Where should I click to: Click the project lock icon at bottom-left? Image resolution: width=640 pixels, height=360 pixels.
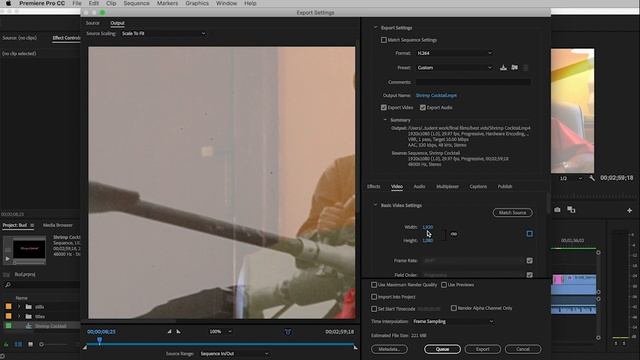click(x=6, y=344)
